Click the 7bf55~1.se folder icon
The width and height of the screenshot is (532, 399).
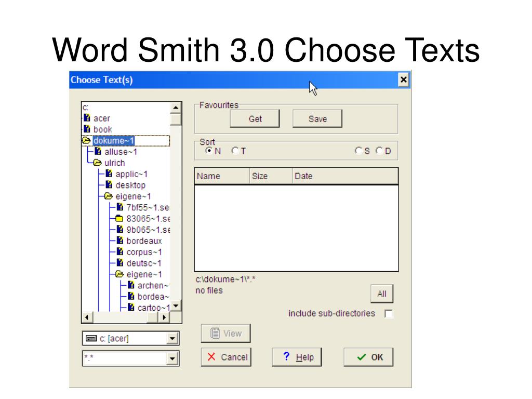coord(120,207)
